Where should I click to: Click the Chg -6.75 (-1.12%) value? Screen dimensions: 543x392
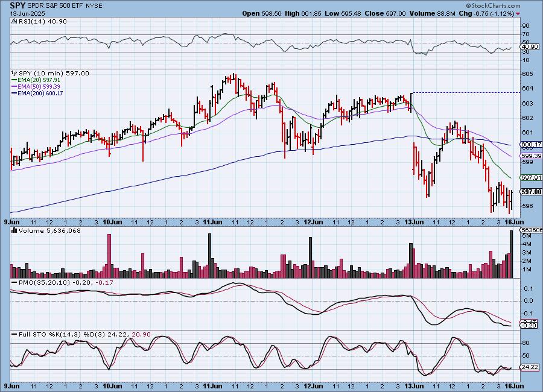pyautogui.click(x=486, y=13)
